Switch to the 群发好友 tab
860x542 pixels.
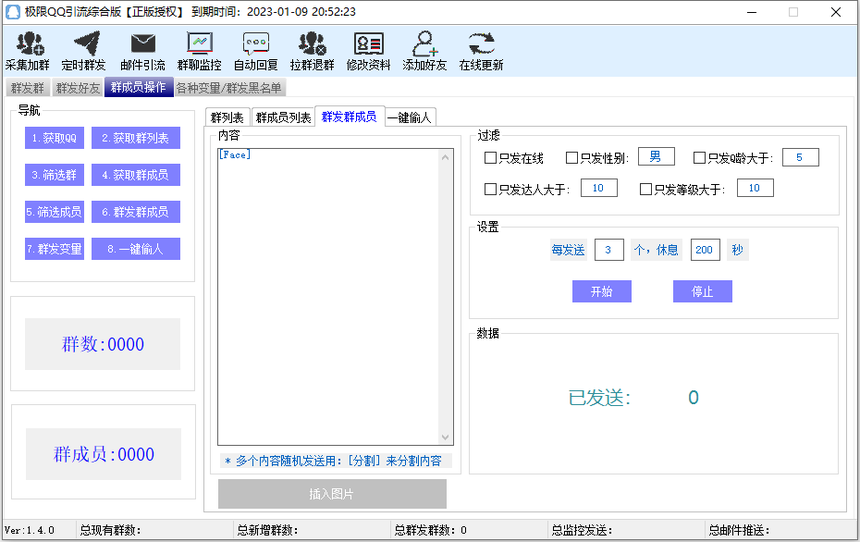pyautogui.click(x=78, y=88)
